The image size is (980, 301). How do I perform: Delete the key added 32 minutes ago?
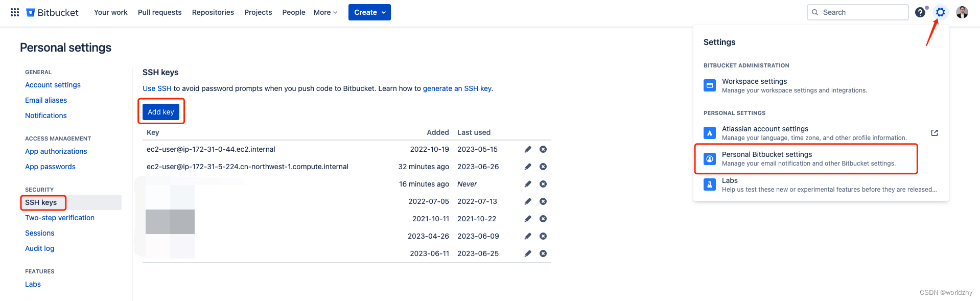(x=543, y=167)
